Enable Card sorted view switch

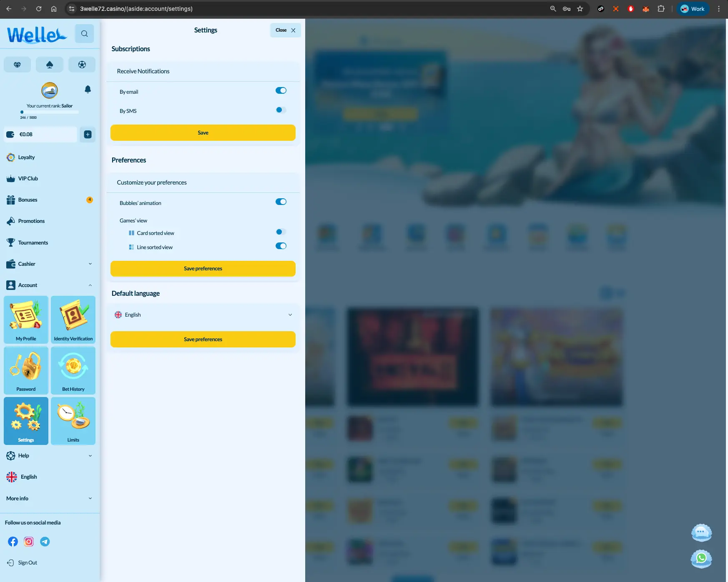pos(281,232)
